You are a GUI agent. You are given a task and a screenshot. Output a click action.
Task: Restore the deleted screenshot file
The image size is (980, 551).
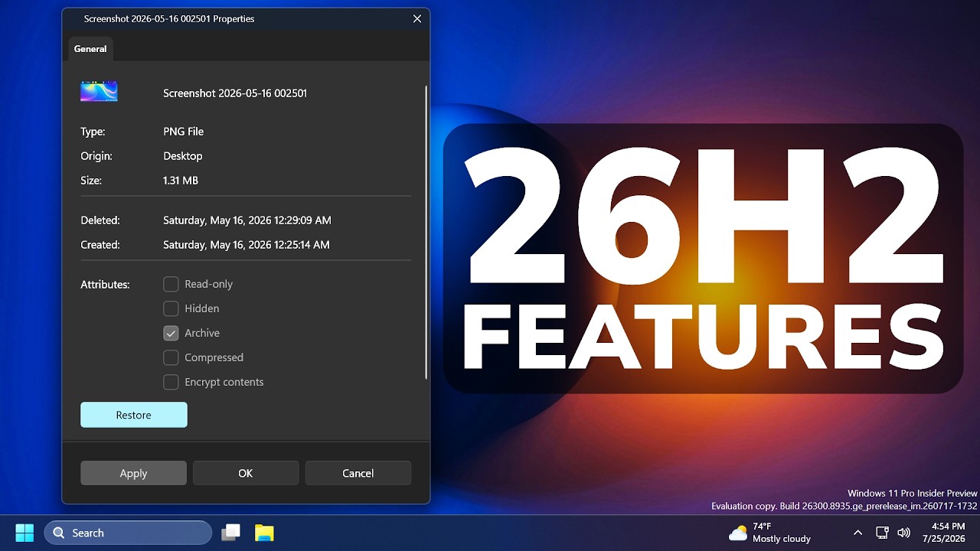(134, 415)
